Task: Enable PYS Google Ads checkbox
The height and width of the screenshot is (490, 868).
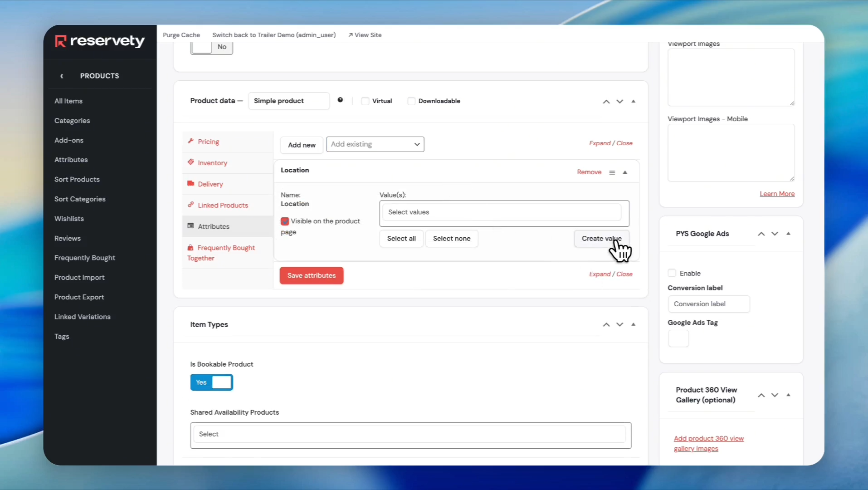Action: pos(672,273)
